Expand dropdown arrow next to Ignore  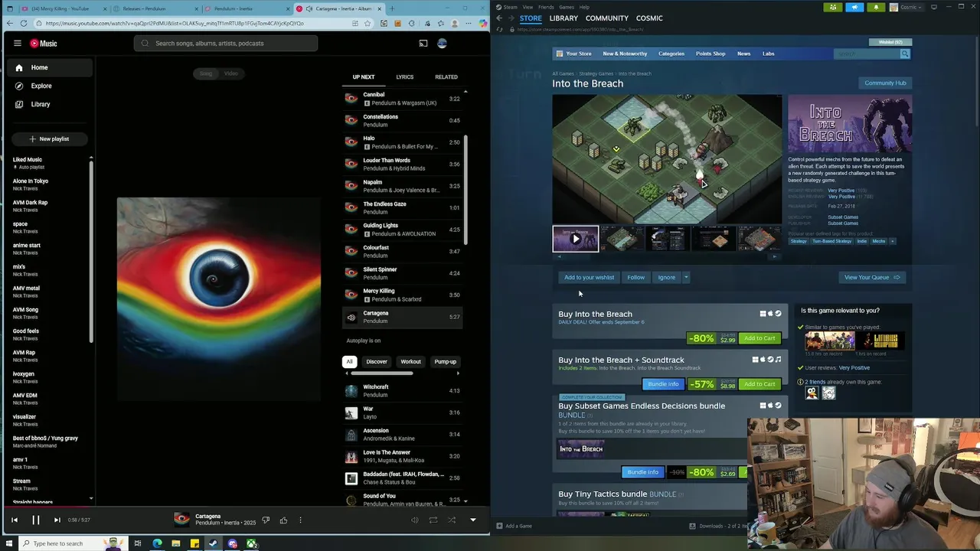tap(686, 277)
